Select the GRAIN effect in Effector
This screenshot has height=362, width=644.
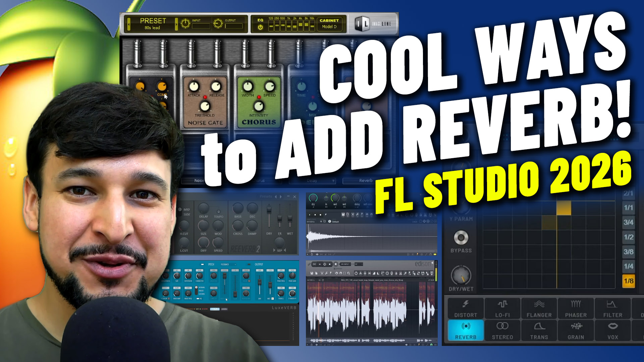(576, 330)
